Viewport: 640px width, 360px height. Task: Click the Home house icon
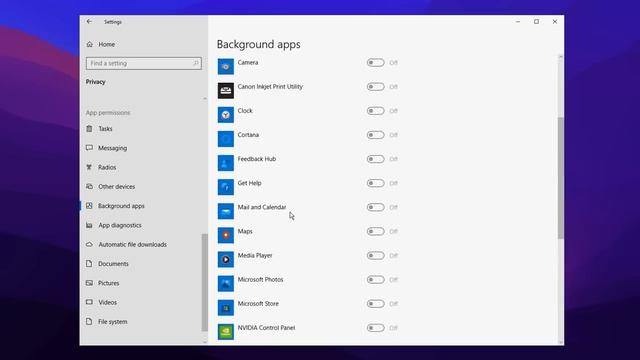(90, 44)
